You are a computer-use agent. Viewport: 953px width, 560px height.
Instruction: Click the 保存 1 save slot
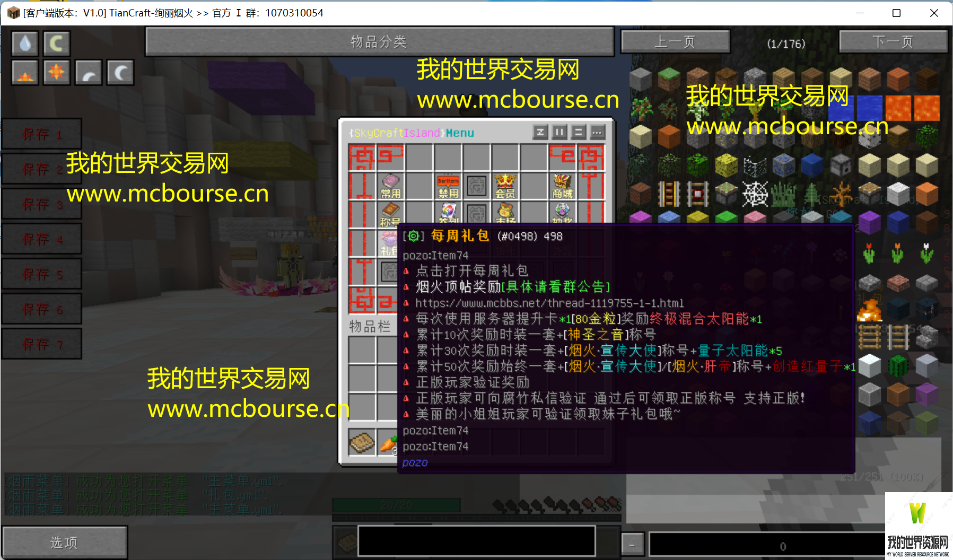[42, 134]
